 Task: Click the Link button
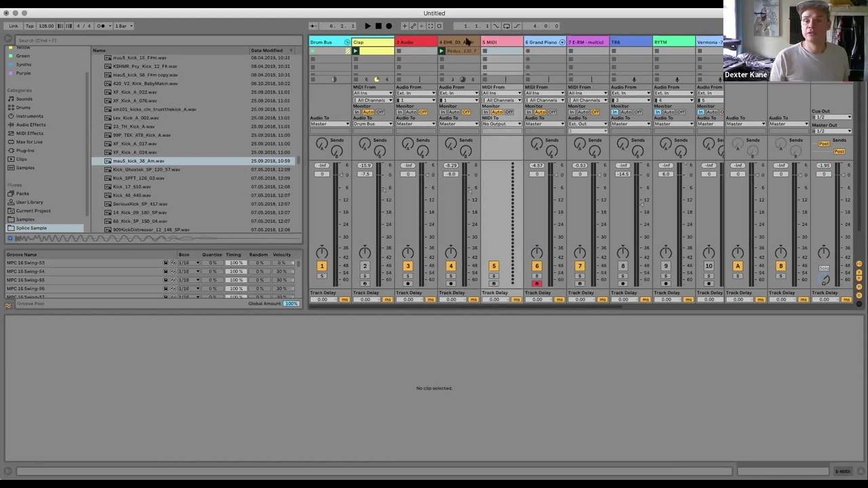tap(14, 26)
